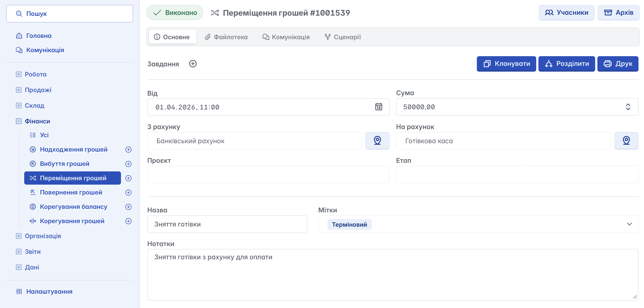Add new Повернення грошей via plus icon

pos(128,192)
